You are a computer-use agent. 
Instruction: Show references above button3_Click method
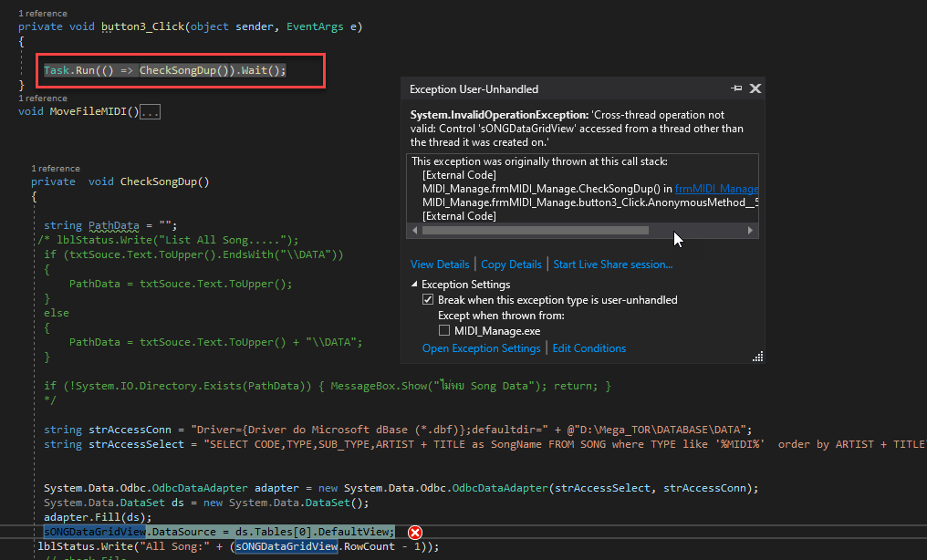(42, 14)
